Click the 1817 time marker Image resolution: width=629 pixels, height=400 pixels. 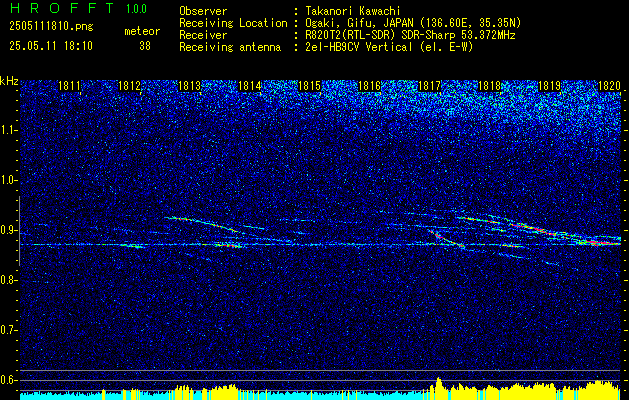429,86
